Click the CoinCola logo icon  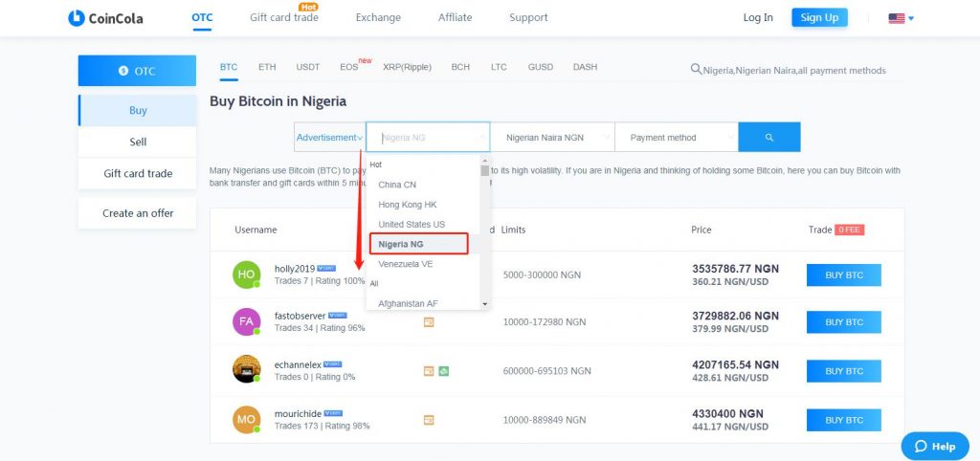point(77,18)
